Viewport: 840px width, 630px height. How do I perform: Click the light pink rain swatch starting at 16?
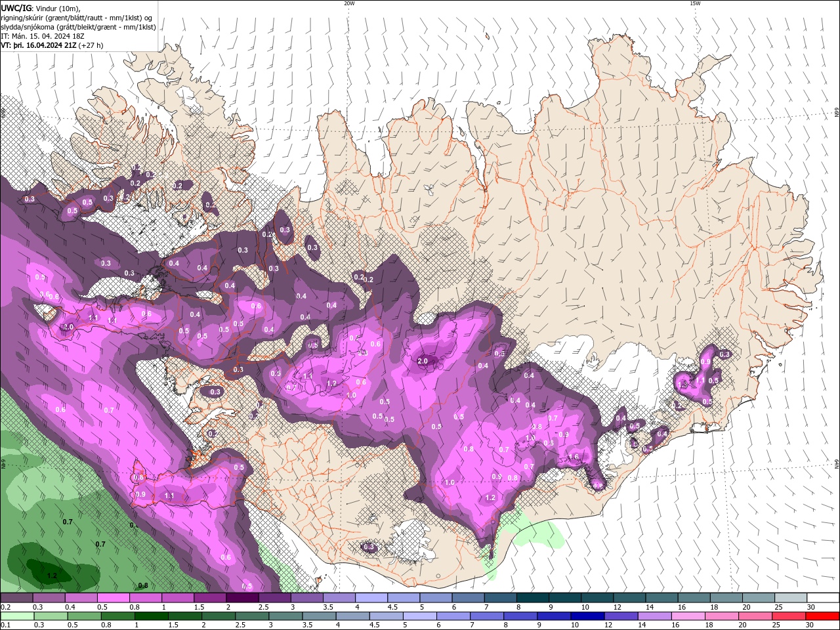(688, 616)
